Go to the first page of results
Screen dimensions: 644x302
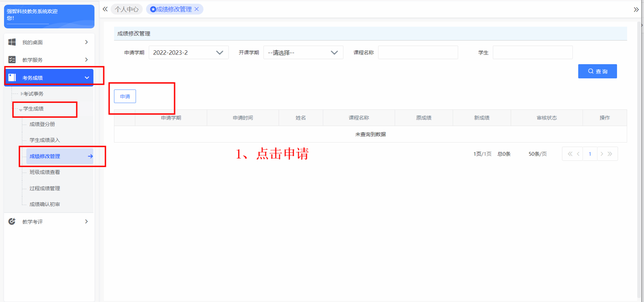570,154
